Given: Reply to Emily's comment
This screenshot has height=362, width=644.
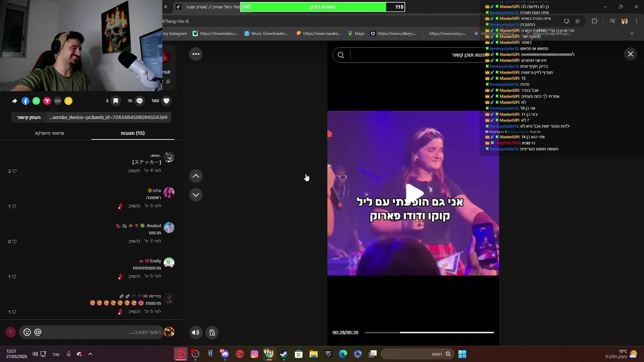Looking at the screenshot, I should (x=134, y=277).
